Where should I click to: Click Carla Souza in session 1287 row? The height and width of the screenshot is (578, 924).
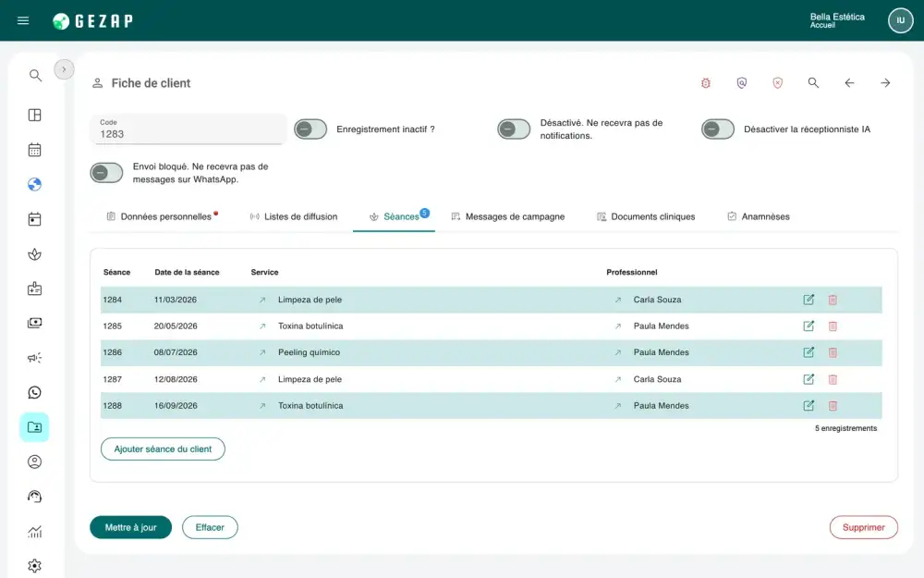tap(657, 379)
